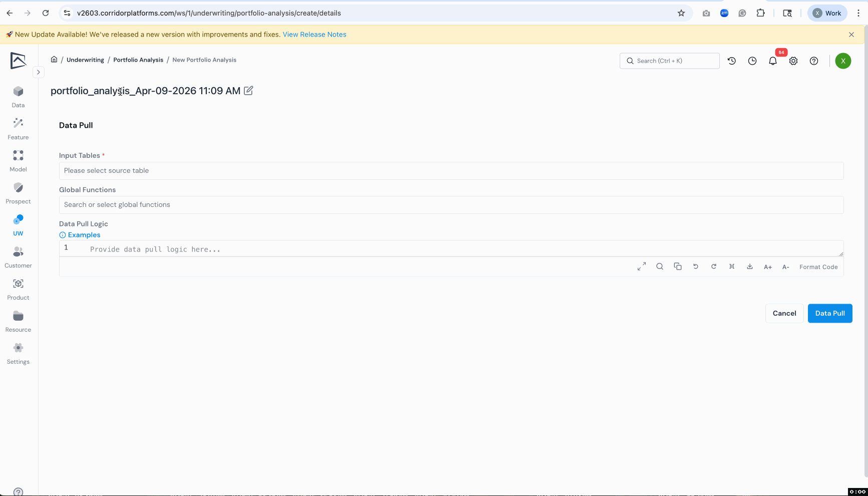Open the clock jobs icon

click(752, 61)
